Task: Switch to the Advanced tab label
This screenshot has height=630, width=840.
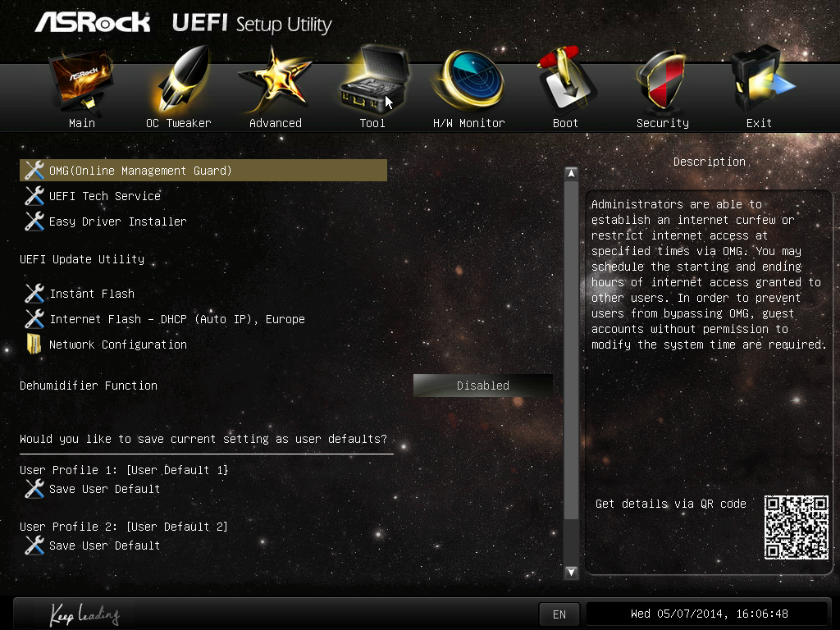Action: point(276,123)
